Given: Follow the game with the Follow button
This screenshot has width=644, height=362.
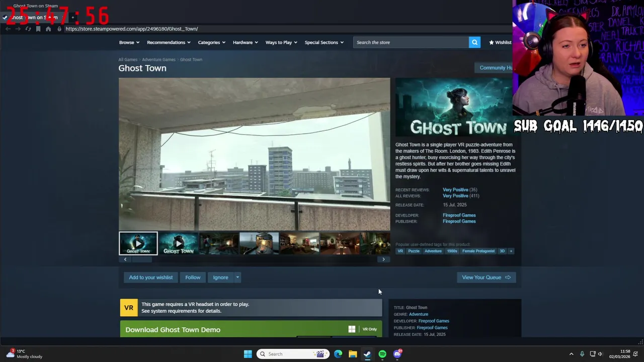Looking at the screenshot, I should (193, 278).
